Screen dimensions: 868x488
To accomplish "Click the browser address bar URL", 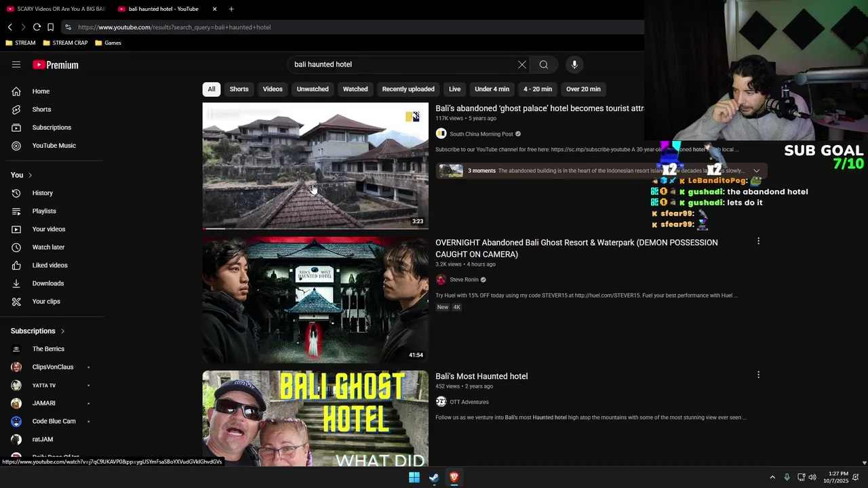I will click(x=174, y=27).
